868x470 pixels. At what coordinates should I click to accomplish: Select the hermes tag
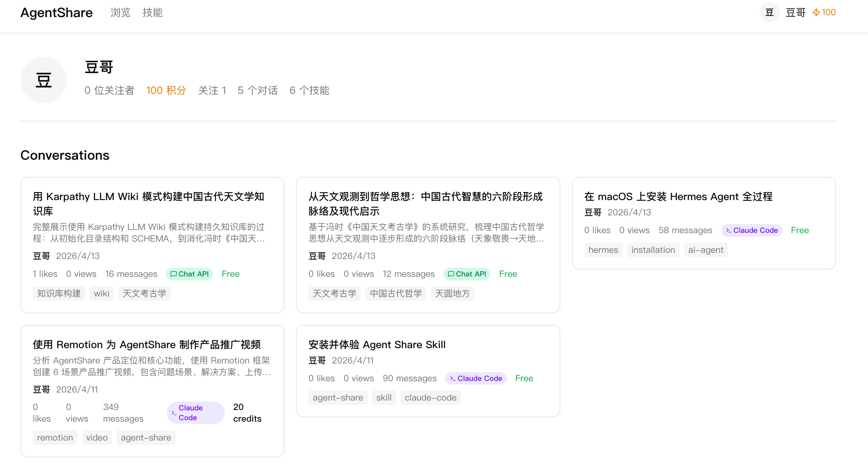pos(603,250)
